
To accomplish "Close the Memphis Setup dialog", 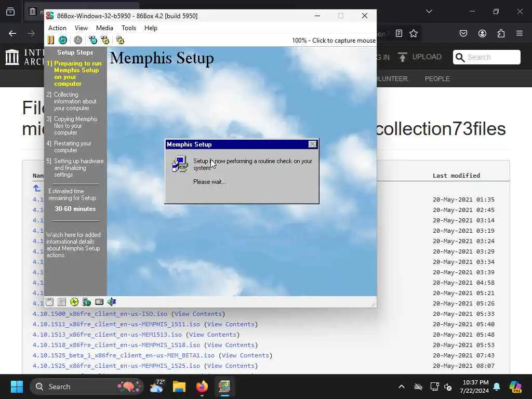I will pos(312,144).
